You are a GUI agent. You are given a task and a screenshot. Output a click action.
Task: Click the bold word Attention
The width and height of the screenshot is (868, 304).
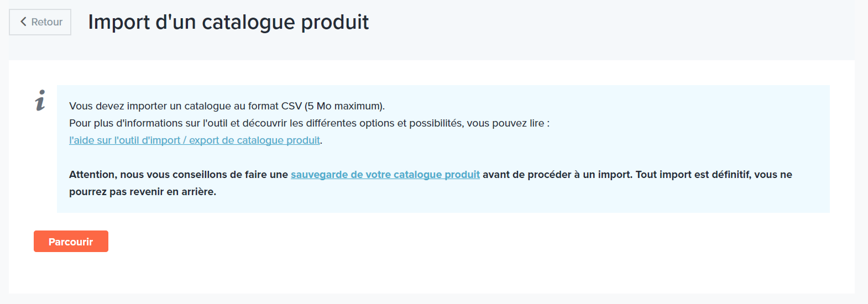coord(93,175)
